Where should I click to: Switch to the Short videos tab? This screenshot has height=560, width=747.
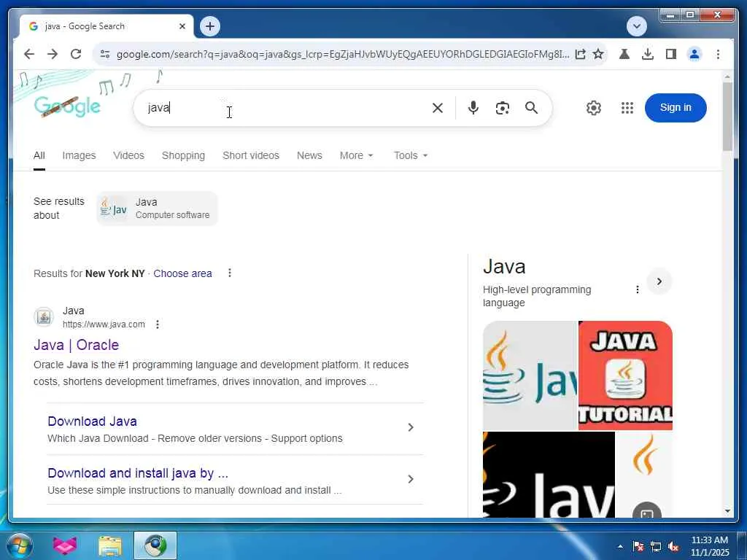pyautogui.click(x=251, y=156)
